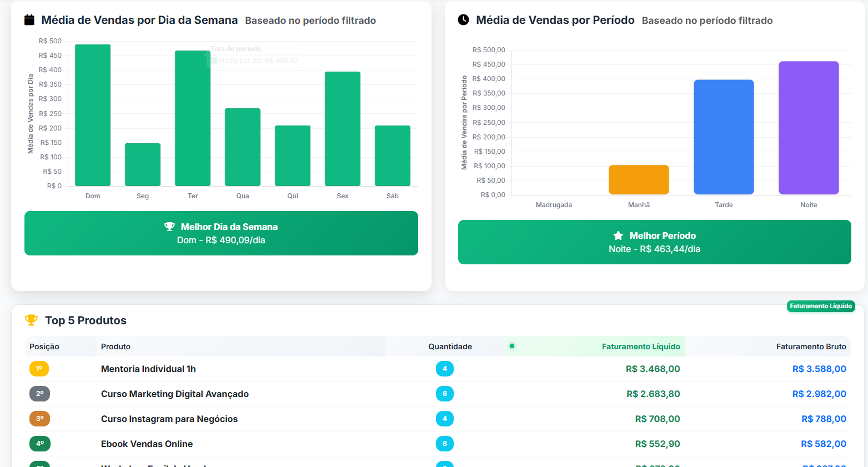Click the gold trophy icon by Top 5 Produtos

[31, 320]
